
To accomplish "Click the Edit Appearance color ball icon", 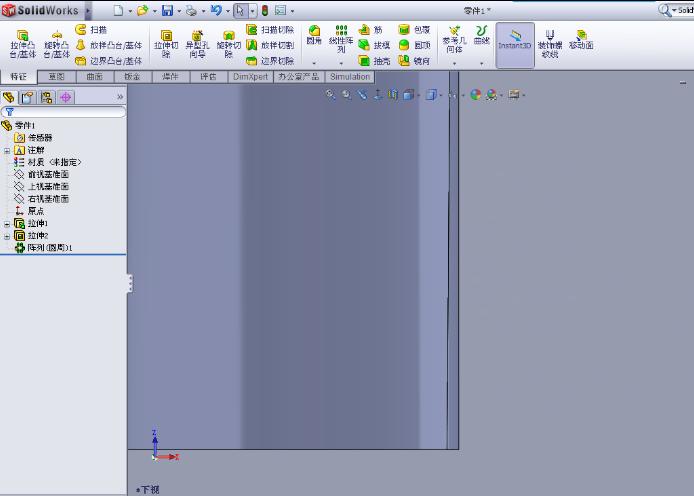I will [475, 94].
